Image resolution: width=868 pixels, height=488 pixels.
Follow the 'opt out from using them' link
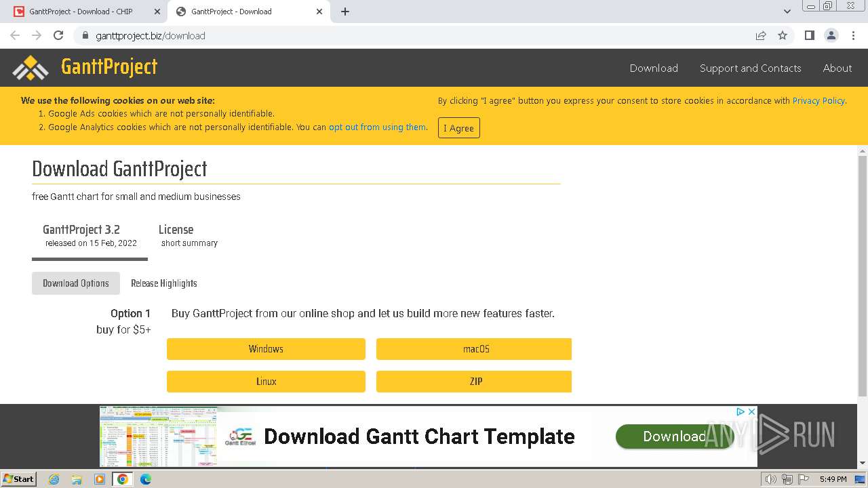pos(378,127)
